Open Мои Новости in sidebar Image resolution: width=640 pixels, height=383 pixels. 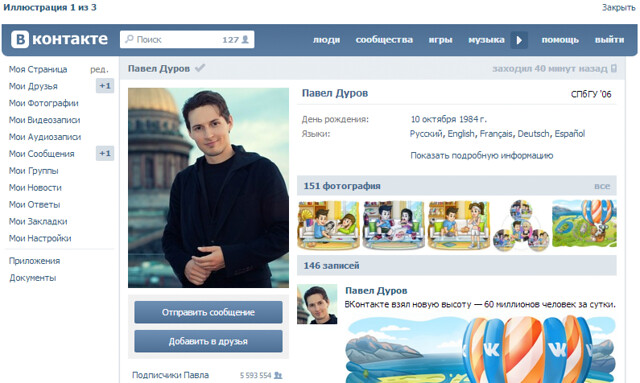pyautogui.click(x=35, y=188)
